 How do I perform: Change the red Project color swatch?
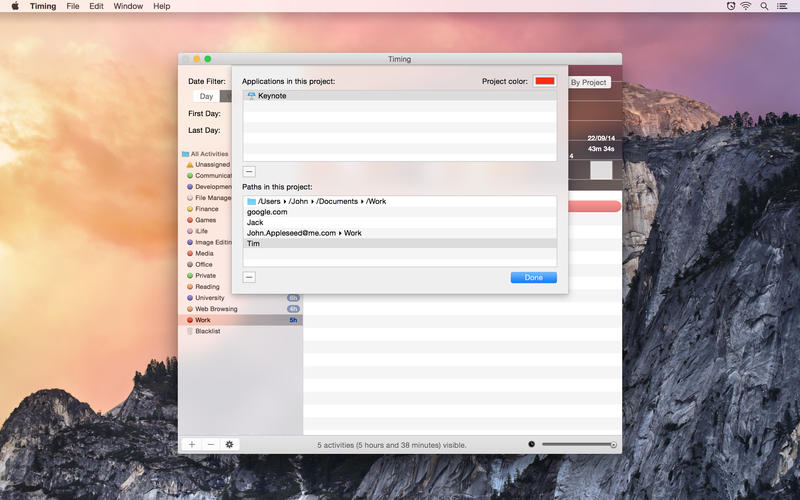coord(544,81)
